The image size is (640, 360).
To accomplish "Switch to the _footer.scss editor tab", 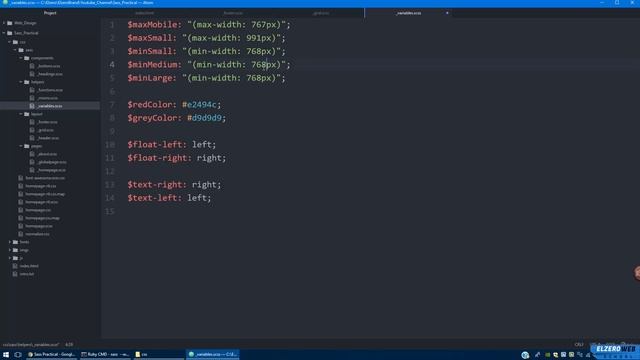I will tap(233, 13).
